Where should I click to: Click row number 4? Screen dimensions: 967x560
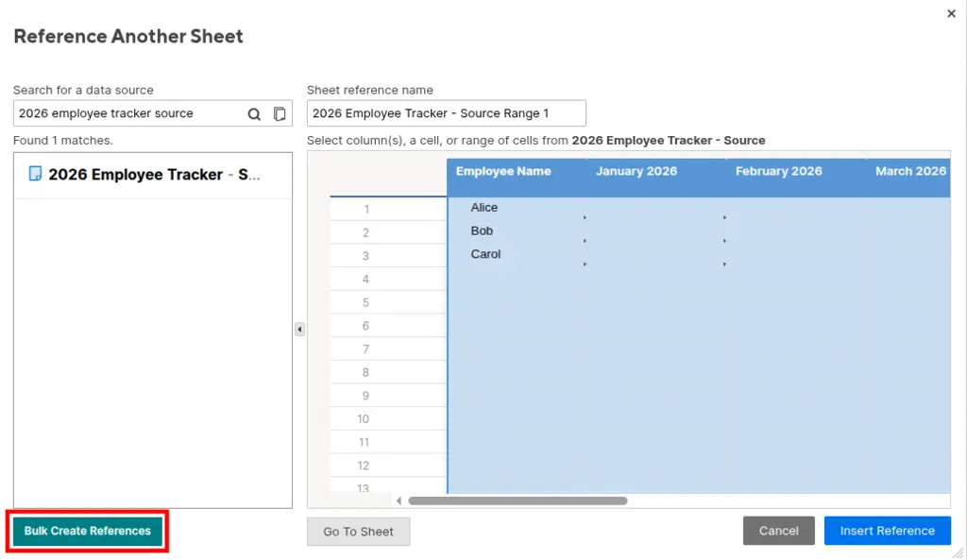388,280
